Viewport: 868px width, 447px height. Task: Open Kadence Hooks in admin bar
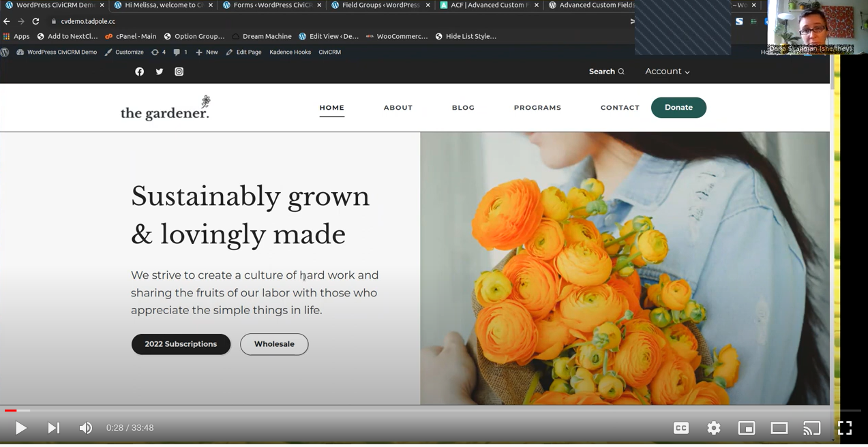tap(290, 52)
